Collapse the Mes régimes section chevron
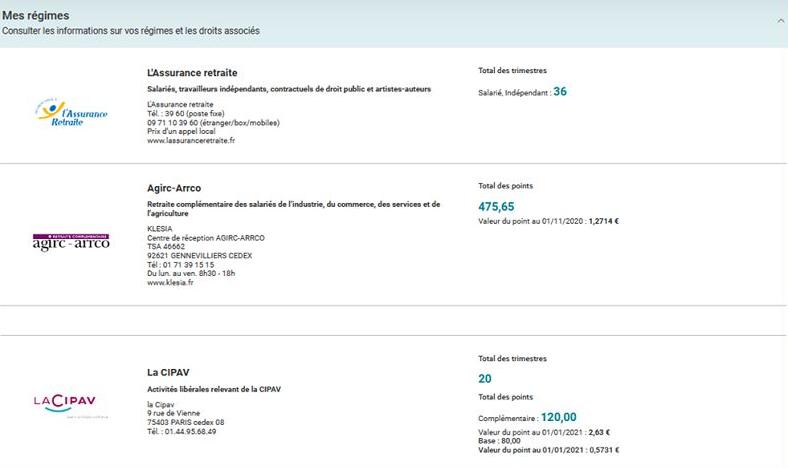 [781, 19]
